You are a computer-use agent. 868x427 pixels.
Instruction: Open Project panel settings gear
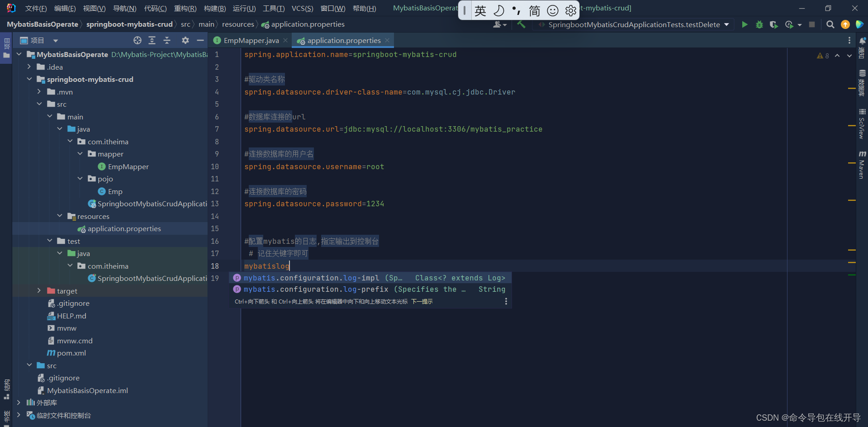(185, 40)
